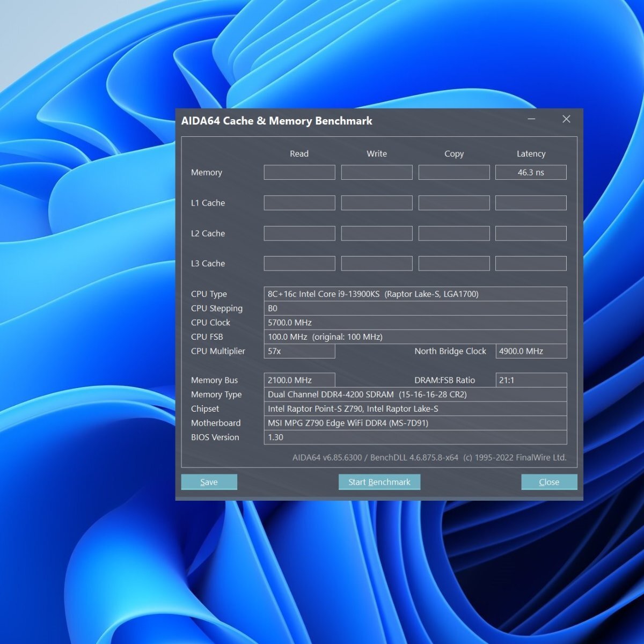The height and width of the screenshot is (644, 644).
Task: Click the CPU Stepping value B0
Action: click(415, 309)
